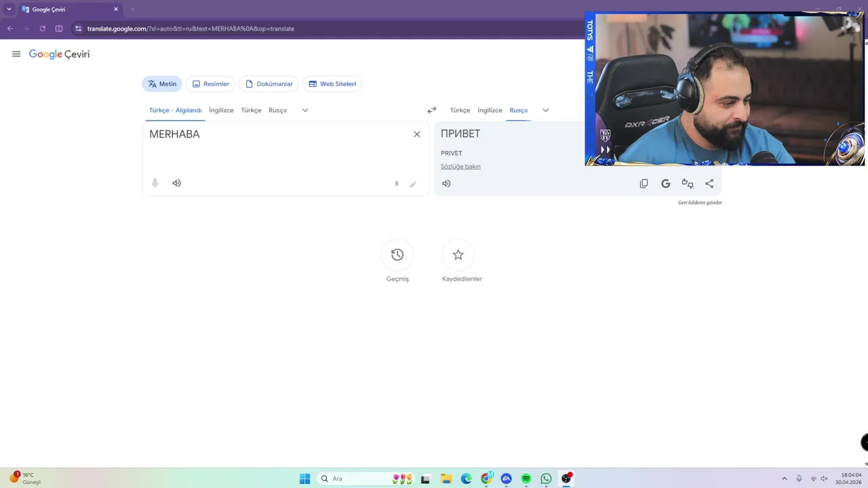
Task: Open File Explorer from the taskbar
Action: pyautogui.click(x=446, y=479)
